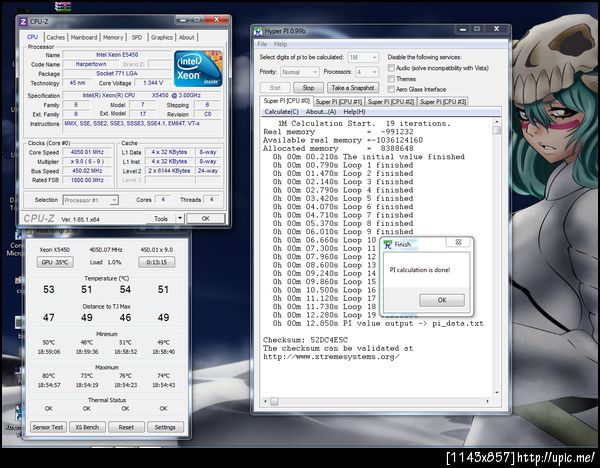600x468 pixels.
Task: Open Settings in RealTemp
Action: click(165, 427)
